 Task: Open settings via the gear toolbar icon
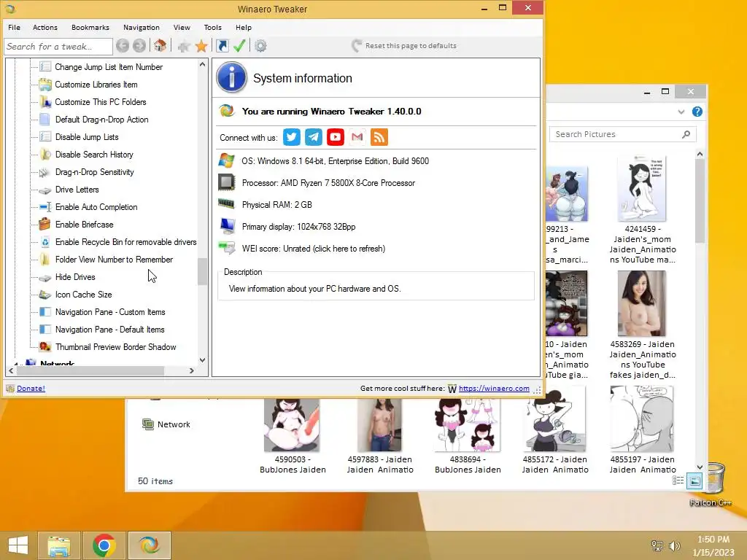(260, 46)
